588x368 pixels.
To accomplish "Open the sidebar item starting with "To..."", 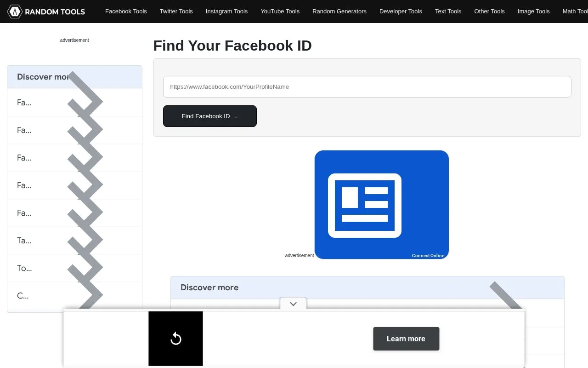I will 74,268.
